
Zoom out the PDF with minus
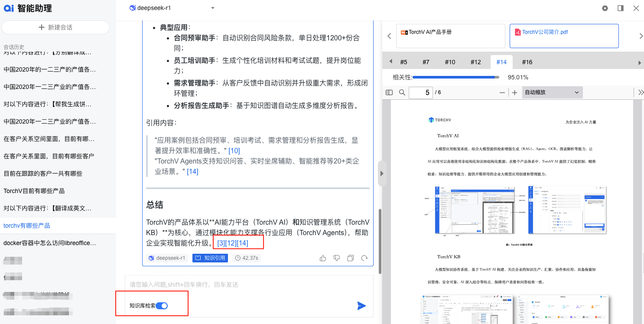point(502,92)
